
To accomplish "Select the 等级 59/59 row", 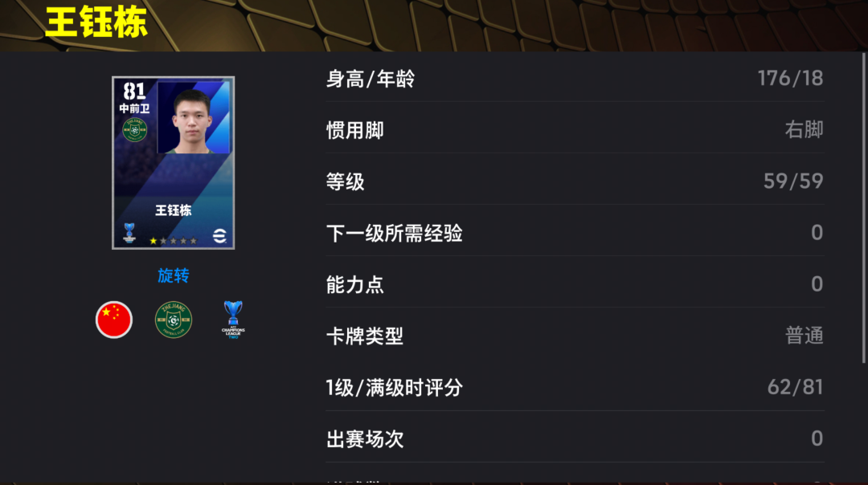I will [575, 181].
